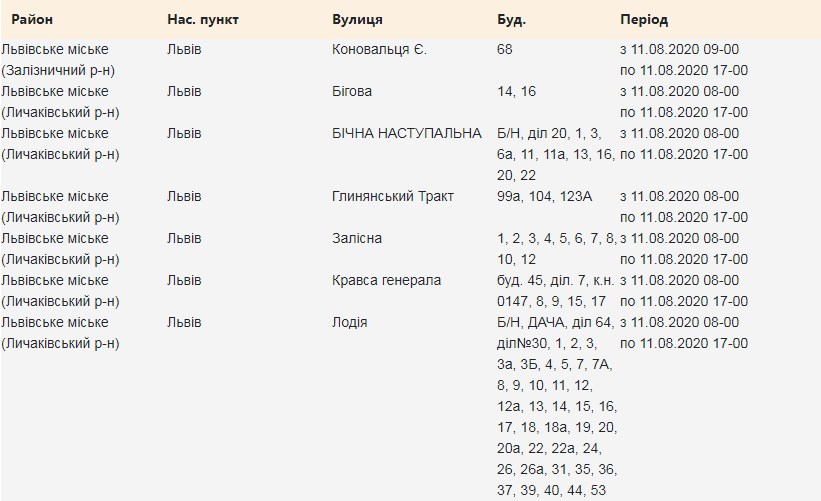The width and height of the screenshot is (821, 501).
Task: Click the Вулиця column header
Action: coord(357,20)
